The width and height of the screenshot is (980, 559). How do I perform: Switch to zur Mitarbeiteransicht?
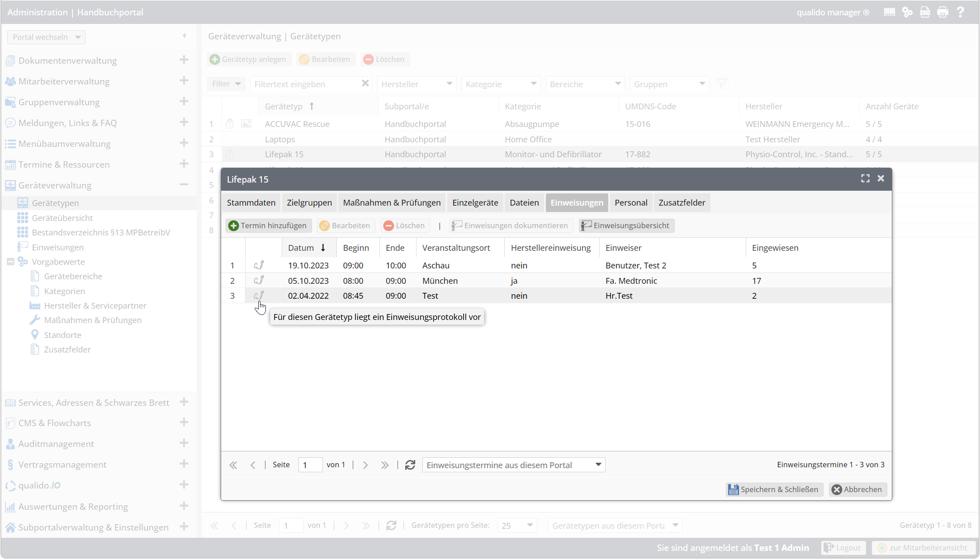923,548
